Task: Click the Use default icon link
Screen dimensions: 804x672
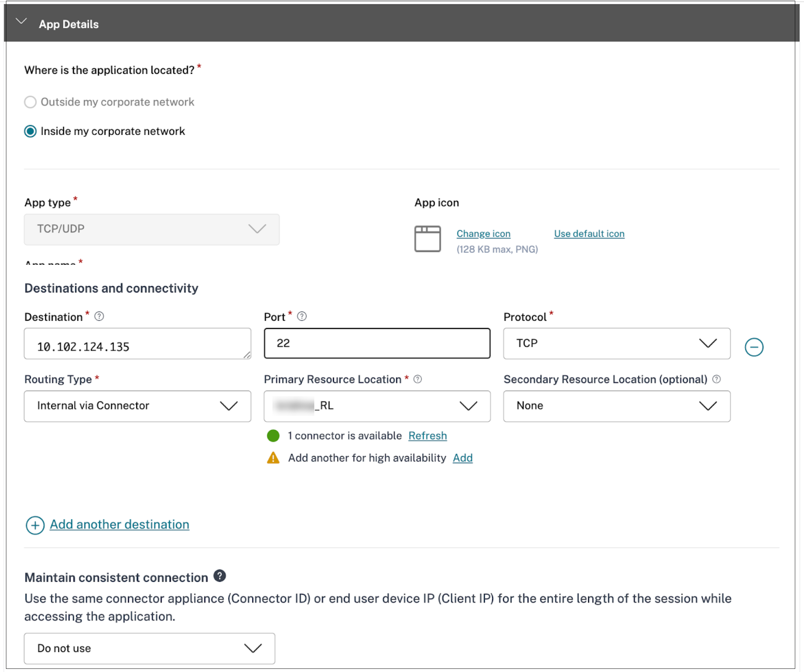Action: (589, 233)
